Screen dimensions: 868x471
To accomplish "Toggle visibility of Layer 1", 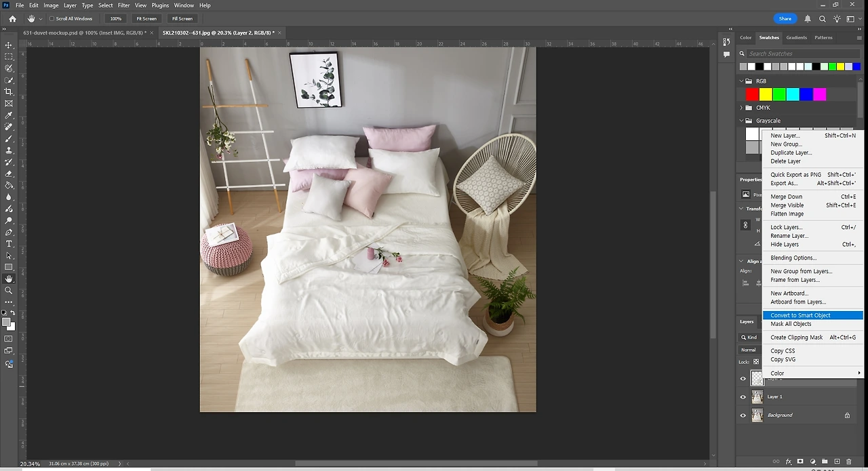I will (x=743, y=396).
